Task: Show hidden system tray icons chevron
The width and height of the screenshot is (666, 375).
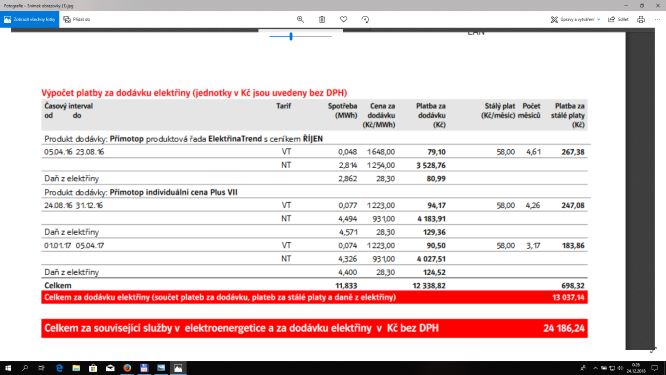Action: (x=595, y=368)
